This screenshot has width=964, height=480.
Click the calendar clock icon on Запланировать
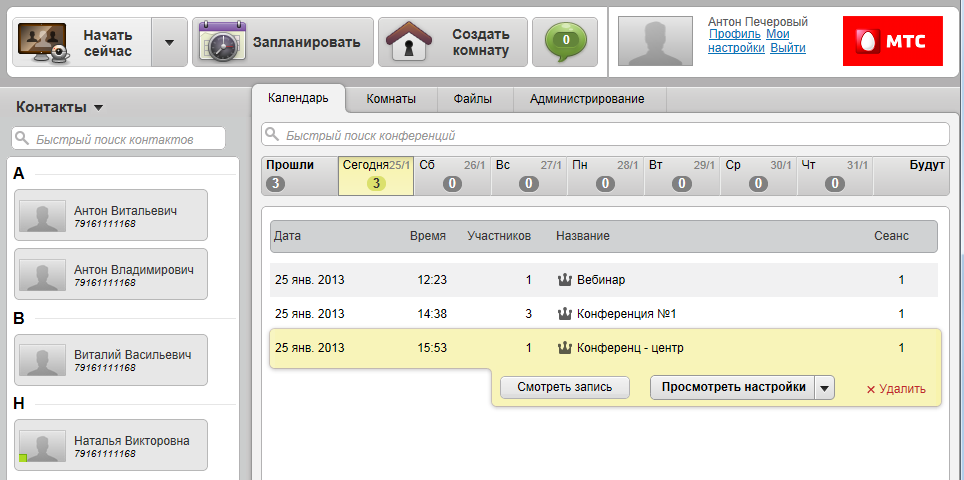222,43
